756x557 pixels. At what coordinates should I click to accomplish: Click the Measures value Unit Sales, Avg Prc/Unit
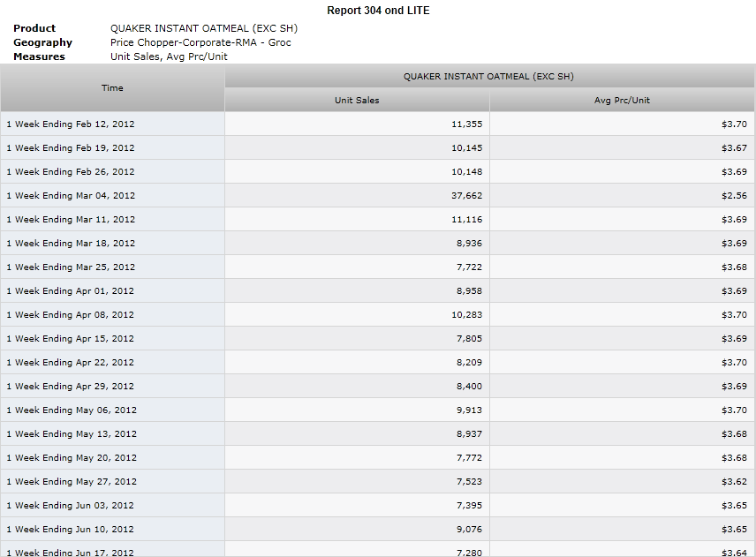[x=169, y=56]
